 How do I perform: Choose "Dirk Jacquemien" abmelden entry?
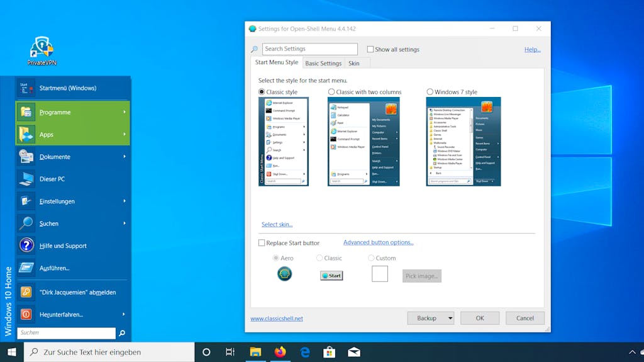73,292
